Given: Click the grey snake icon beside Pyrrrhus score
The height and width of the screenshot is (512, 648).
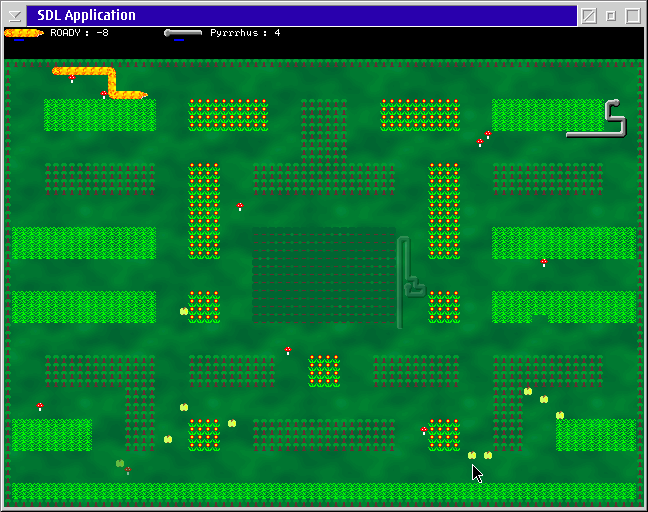Looking at the screenshot, I should point(183,33).
